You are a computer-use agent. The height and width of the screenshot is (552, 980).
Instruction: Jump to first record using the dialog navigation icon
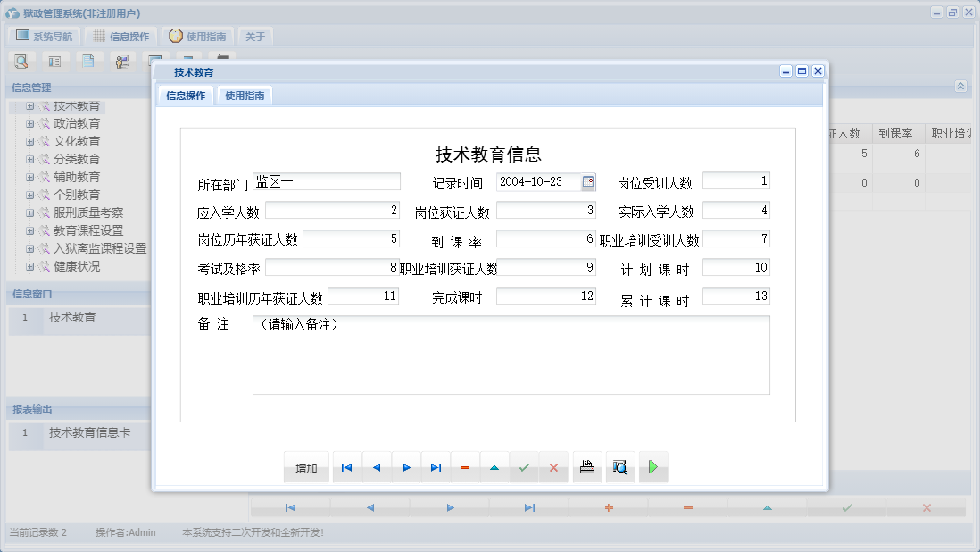[x=346, y=466]
